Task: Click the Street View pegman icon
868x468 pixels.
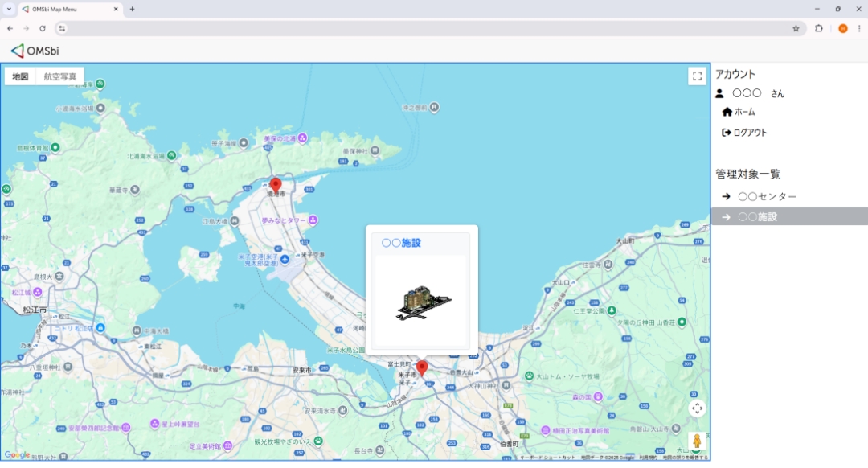Action: (697, 441)
